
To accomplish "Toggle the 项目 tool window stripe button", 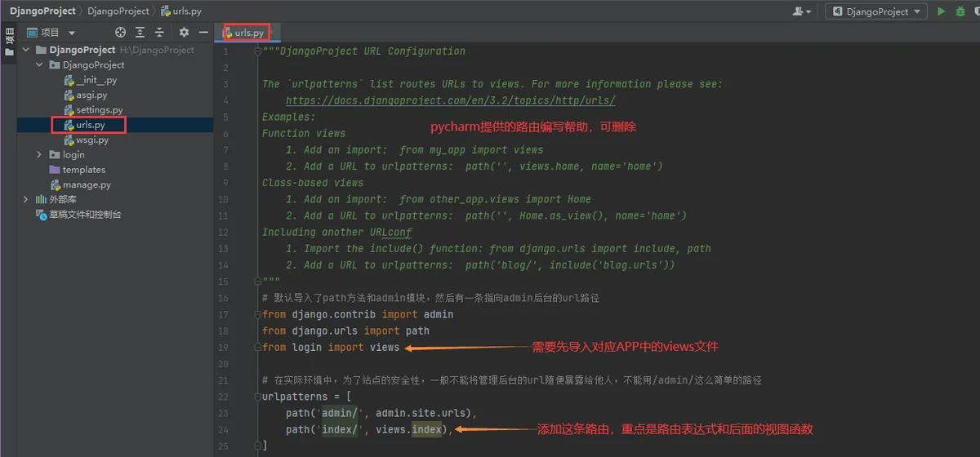I will pos(9,42).
